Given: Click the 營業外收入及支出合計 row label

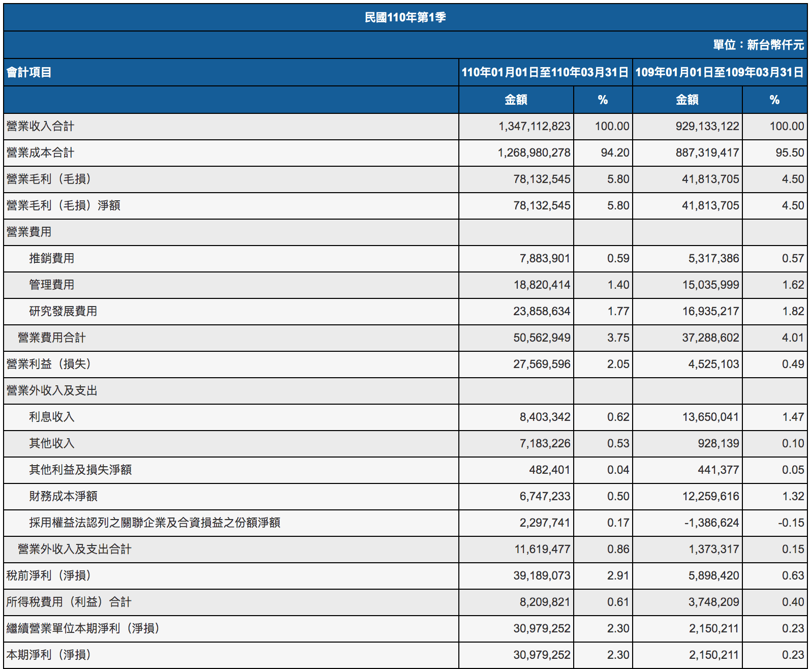Looking at the screenshot, I should [75, 549].
